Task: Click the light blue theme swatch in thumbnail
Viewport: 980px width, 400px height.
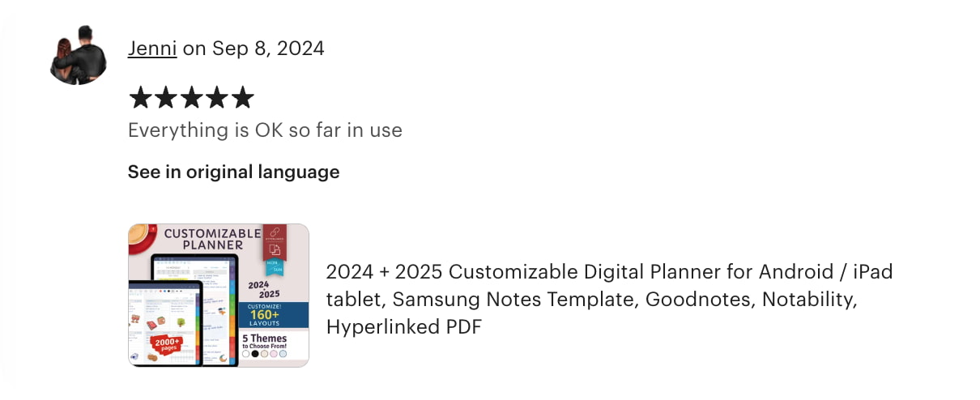Action: tap(283, 354)
